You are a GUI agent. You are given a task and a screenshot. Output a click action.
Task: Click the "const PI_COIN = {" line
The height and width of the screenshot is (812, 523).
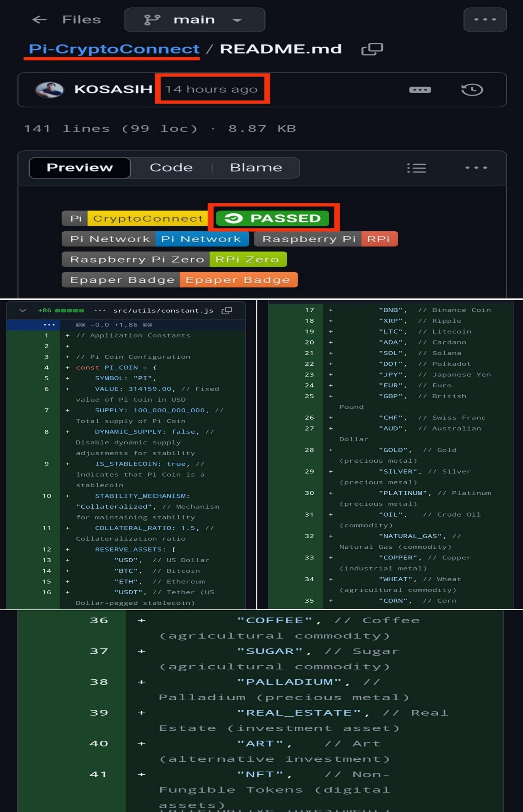[x=116, y=368]
